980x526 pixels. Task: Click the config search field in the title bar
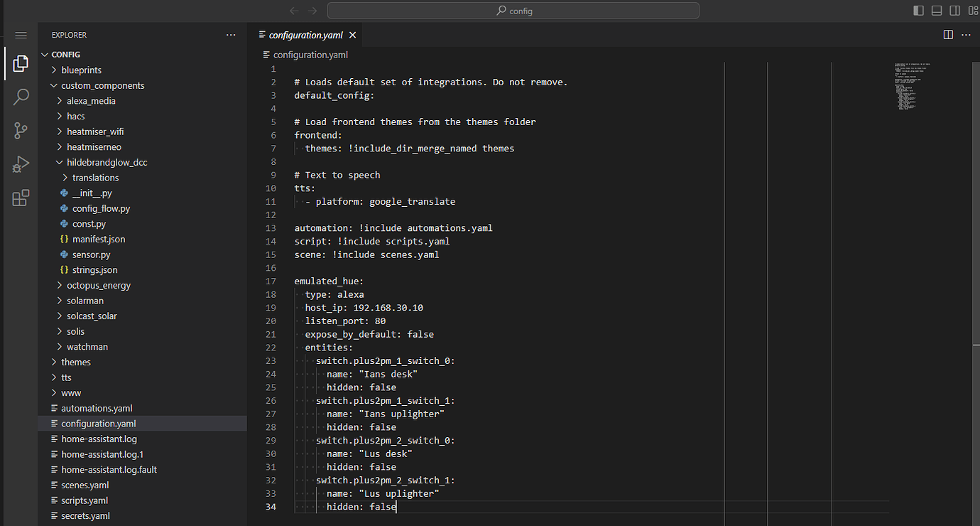coord(513,10)
